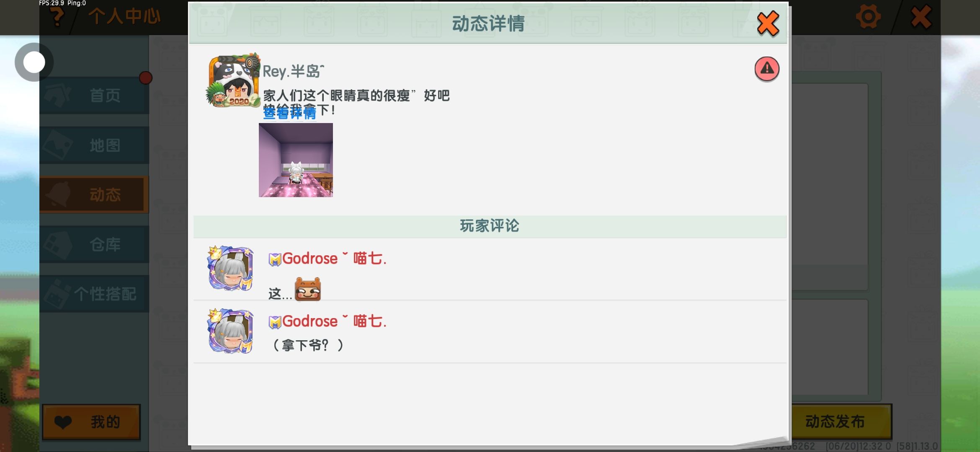The height and width of the screenshot is (452, 980).
Task: Open the purple room screenshot thumbnail
Action: click(x=296, y=160)
